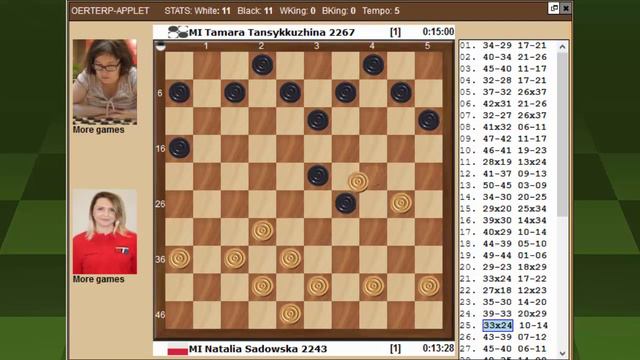Jump to black's move 23. 14-20
Screen dimensions: 640x360
(532, 302)
